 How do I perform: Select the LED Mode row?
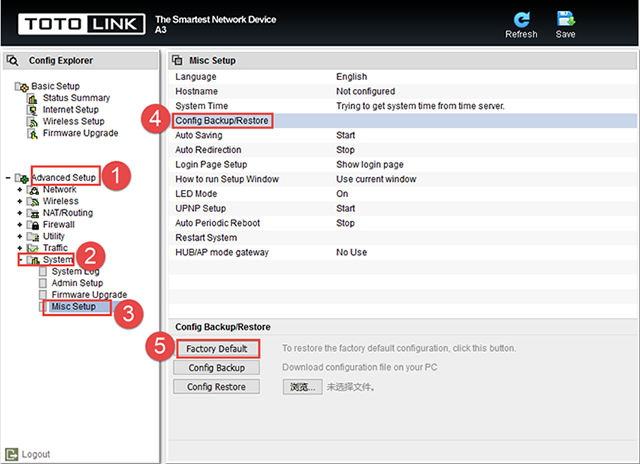(x=402, y=194)
